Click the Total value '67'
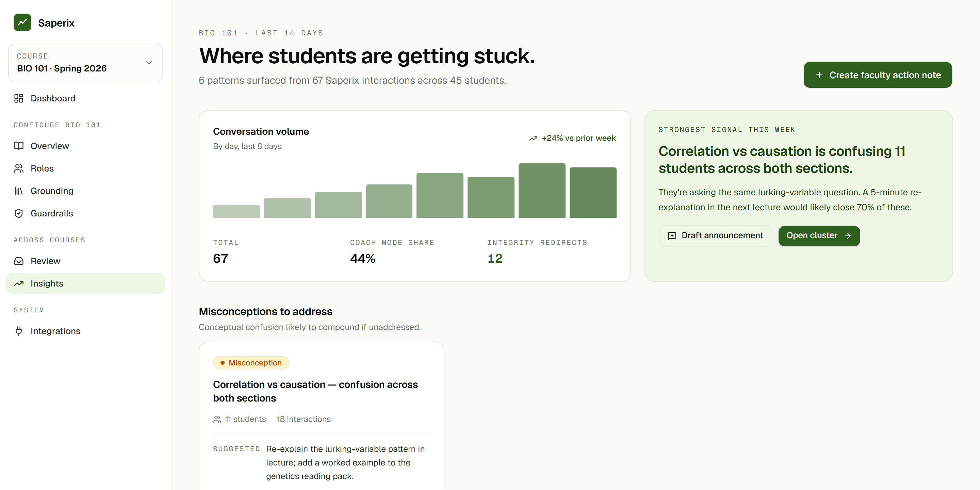The image size is (980, 490). click(220, 259)
